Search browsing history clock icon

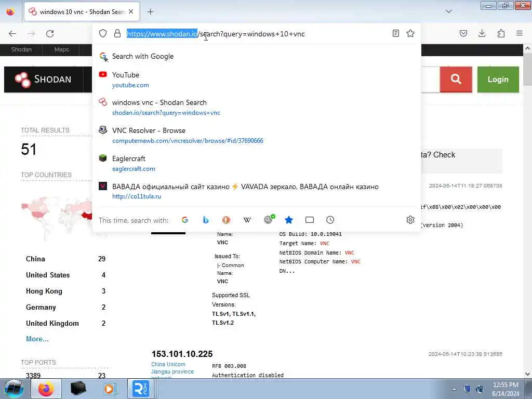click(x=330, y=220)
